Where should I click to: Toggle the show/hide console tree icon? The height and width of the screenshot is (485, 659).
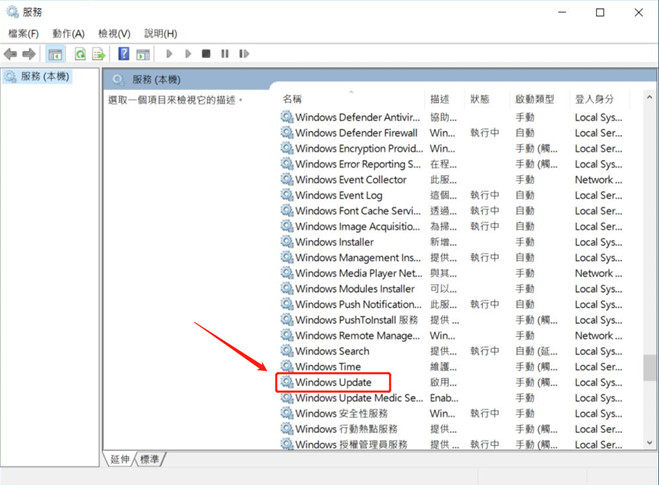click(55, 54)
